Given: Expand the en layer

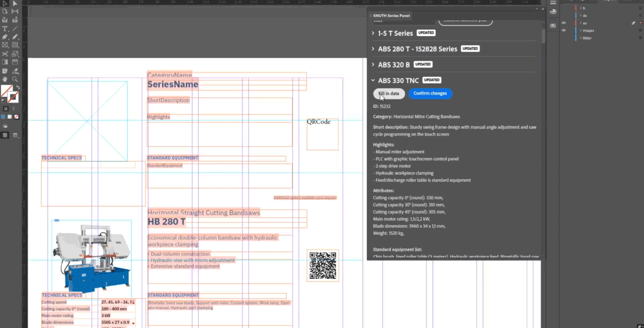Looking at the screenshot, I should coord(581,23).
